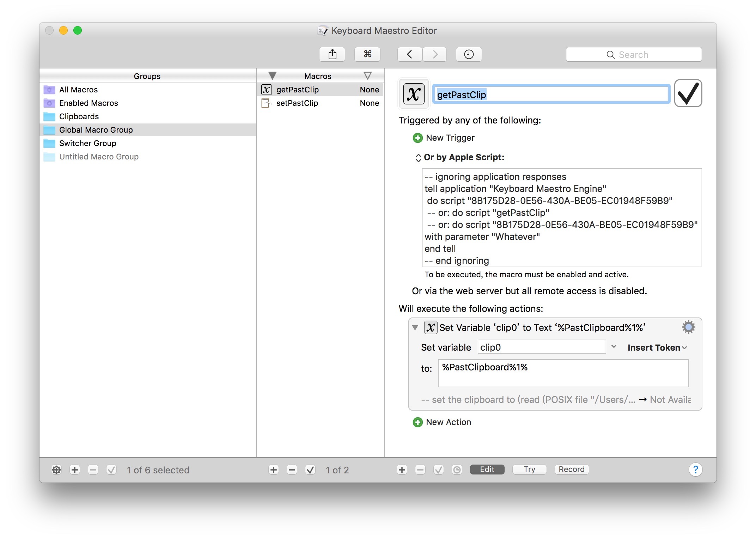Viewport: 756px width, 539px height.
Task: Click the getPastClip macro X icon in list
Action: pyautogui.click(x=266, y=90)
